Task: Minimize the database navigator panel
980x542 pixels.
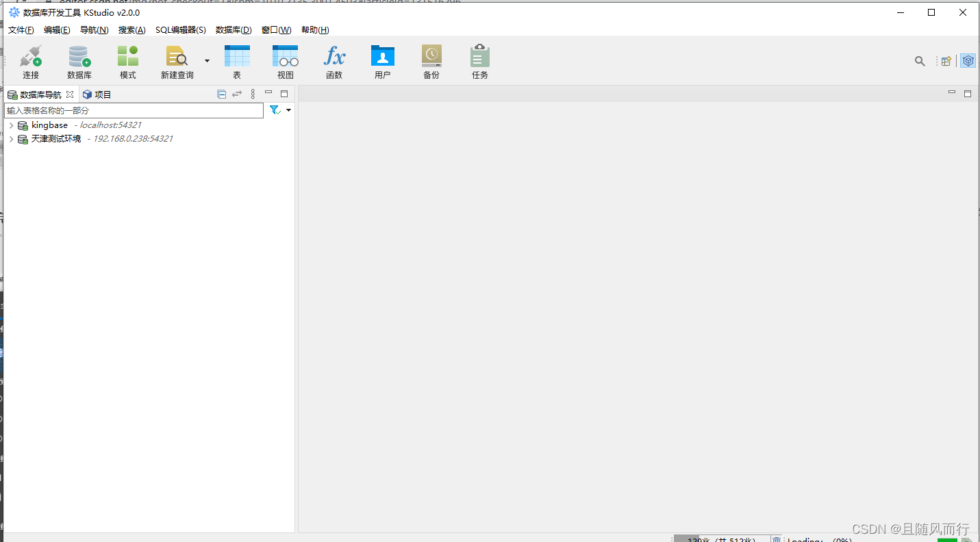Action: 268,92
